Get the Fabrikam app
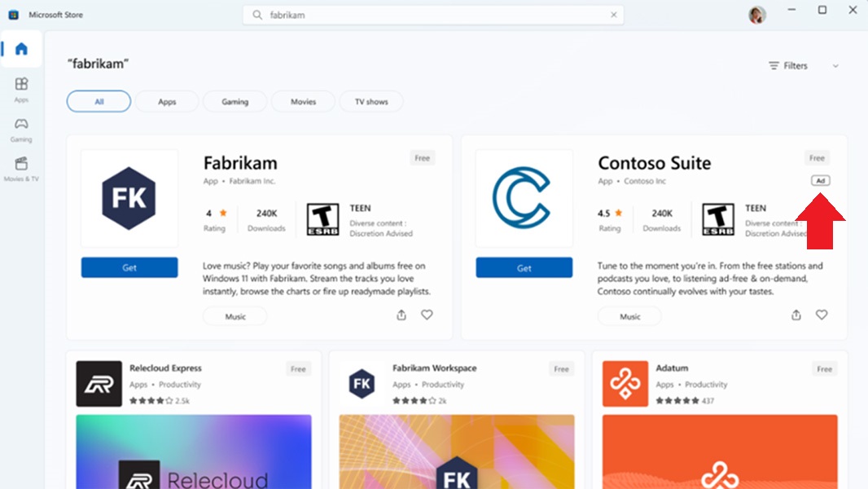The width and height of the screenshot is (868, 489). [129, 267]
